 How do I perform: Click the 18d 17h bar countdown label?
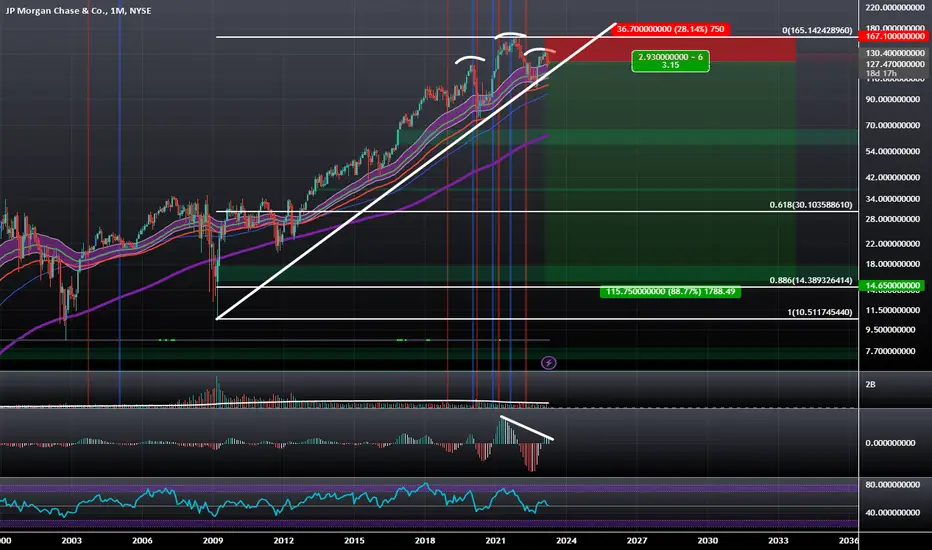[881, 73]
